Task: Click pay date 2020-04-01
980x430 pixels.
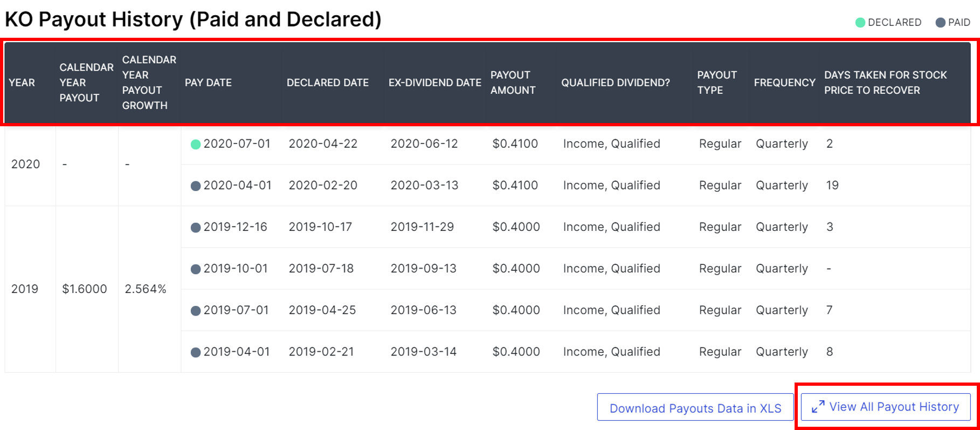Action: tap(237, 185)
